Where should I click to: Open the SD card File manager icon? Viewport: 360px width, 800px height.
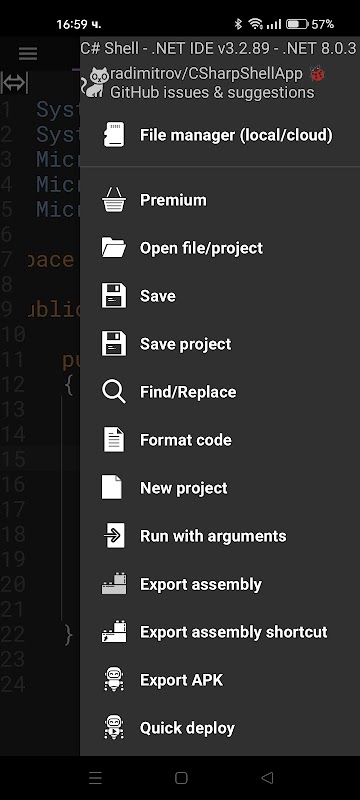pos(114,135)
